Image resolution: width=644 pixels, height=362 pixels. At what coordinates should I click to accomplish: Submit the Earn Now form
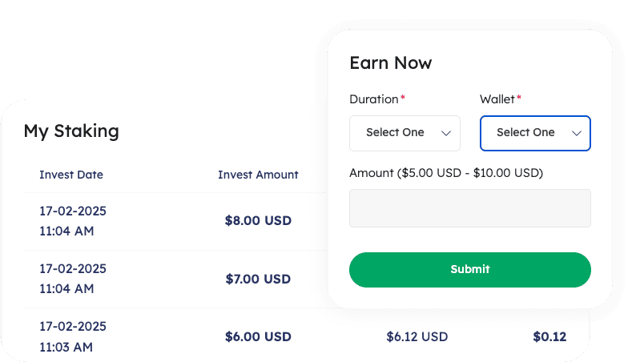(470, 270)
